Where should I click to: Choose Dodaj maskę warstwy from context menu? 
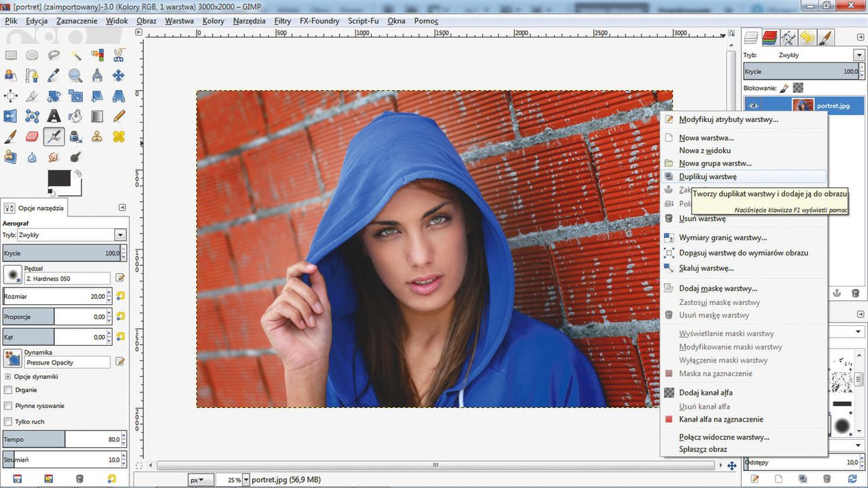coord(743,288)
